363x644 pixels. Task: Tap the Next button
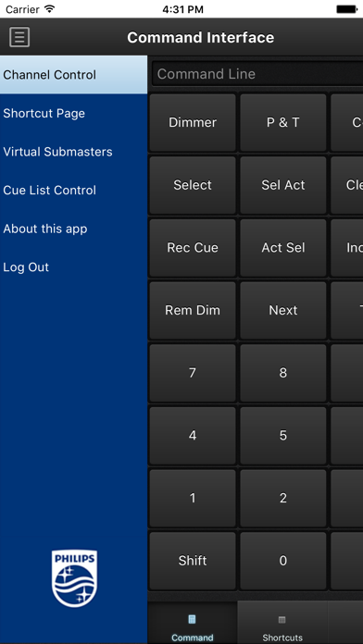coord(283,310)
